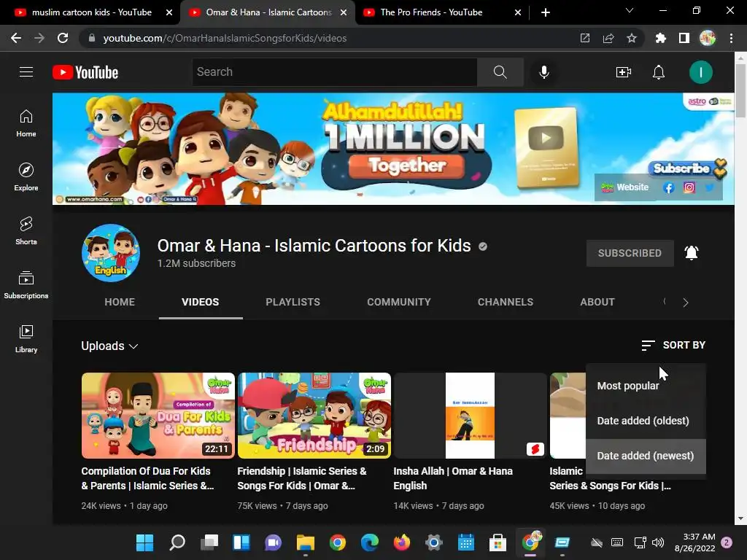Open File Explorer from taskbar

(x=306, y=542)
